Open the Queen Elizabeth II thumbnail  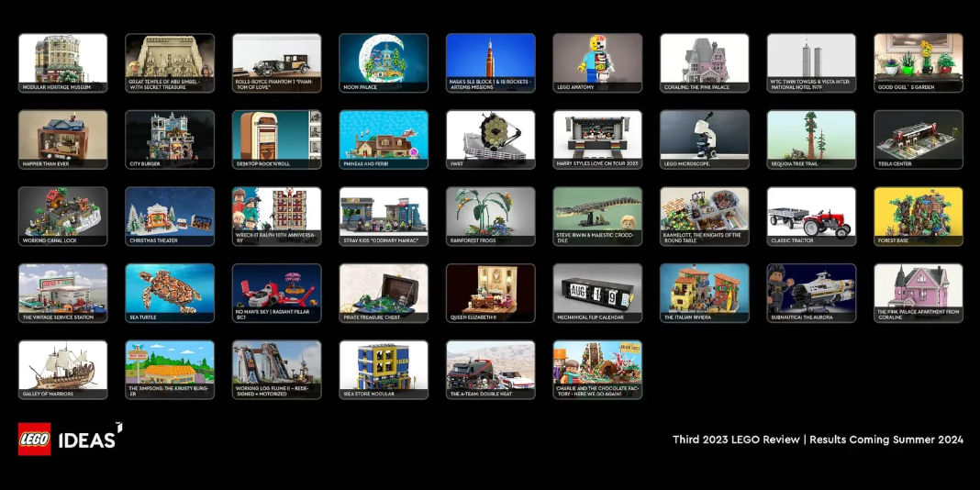click(491, 293)
